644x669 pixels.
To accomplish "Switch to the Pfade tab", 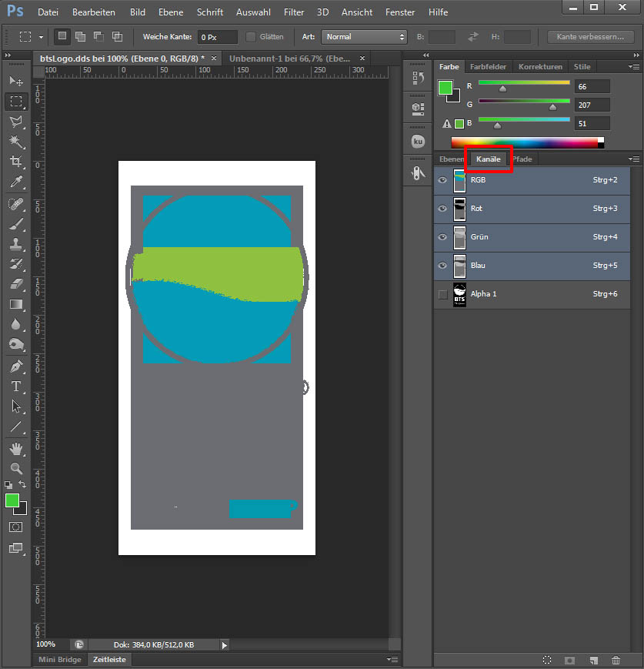I will (x=523, y=159).
